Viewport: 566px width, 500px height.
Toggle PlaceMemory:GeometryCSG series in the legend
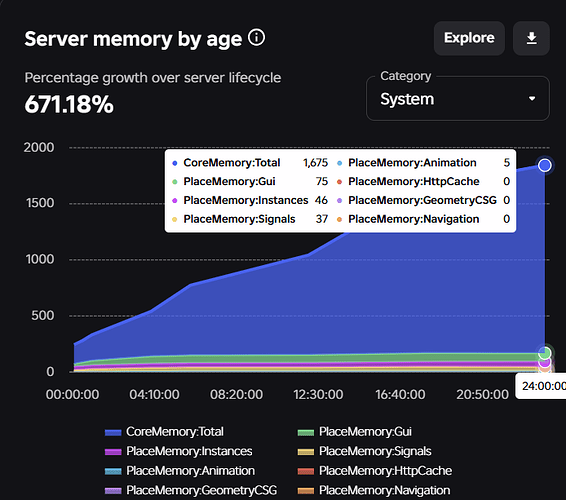[x=191, y=490]
